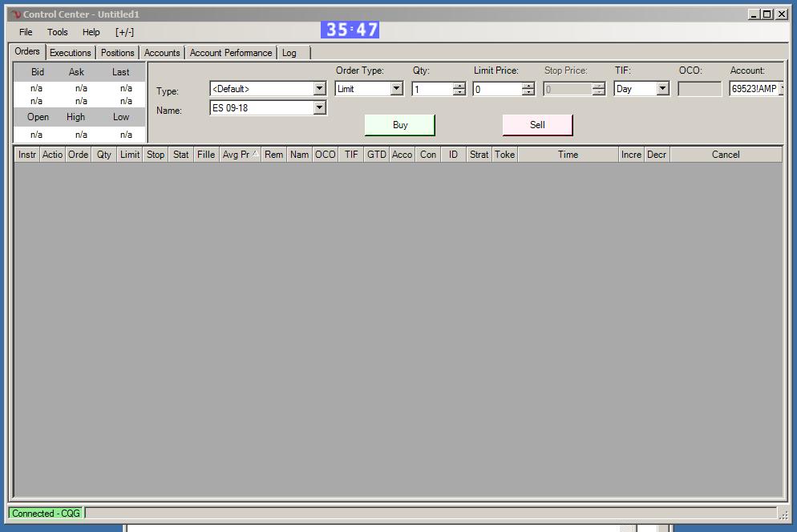The width and height of the screenshot is (797, 532).
Task: Minimize the Control Center window
Action: click(754, 14)
